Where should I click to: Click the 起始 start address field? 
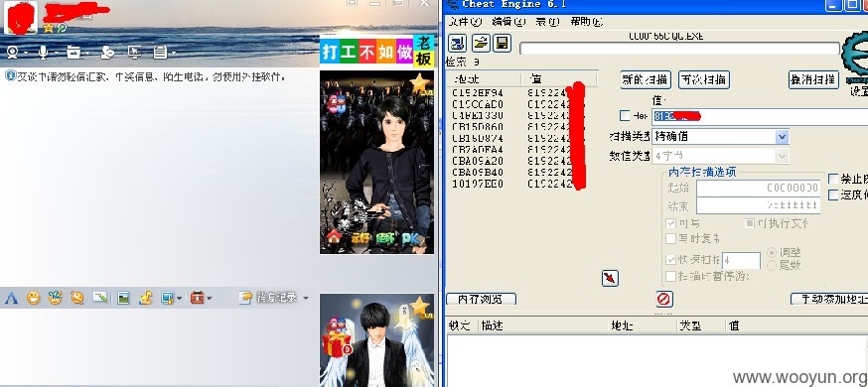[x=758, y=188]
